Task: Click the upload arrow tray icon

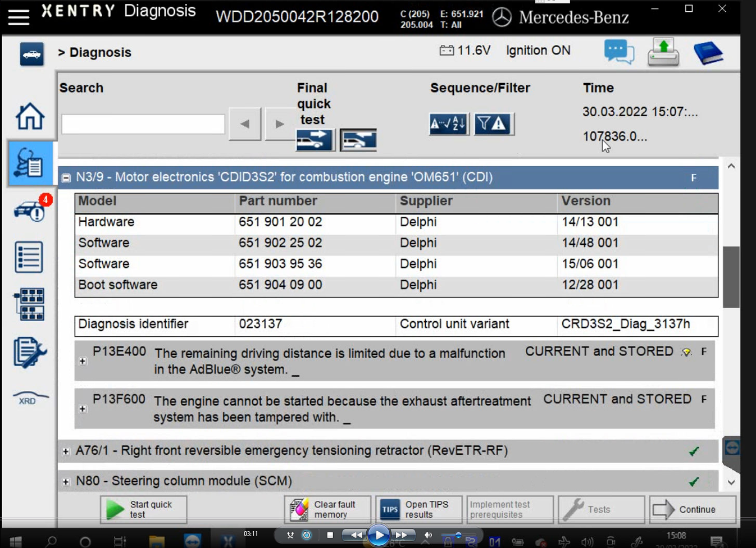Action: [x=663, y=52]
